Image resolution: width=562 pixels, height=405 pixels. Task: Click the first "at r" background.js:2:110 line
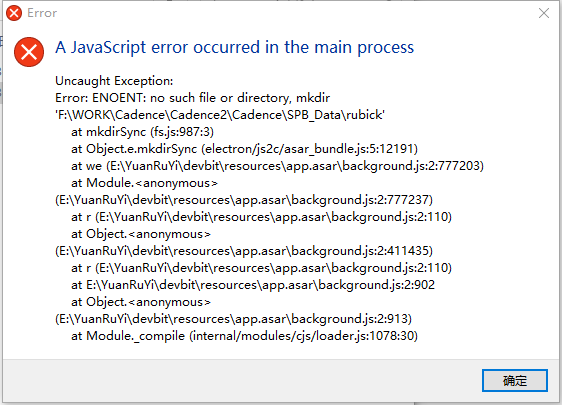click(x=261, y=217)
